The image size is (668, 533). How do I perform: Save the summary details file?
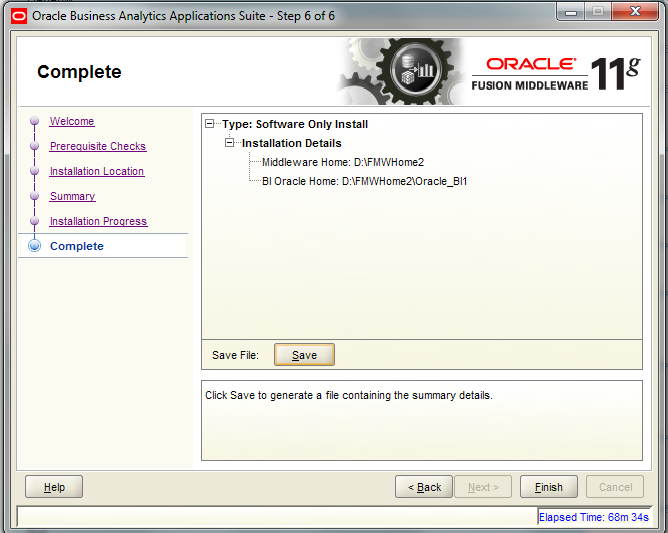point(304,355)
